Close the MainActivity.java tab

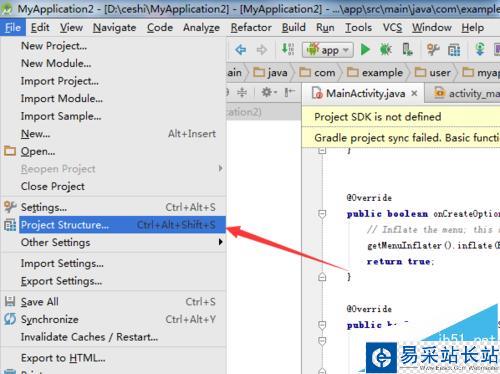pos(414,93)
